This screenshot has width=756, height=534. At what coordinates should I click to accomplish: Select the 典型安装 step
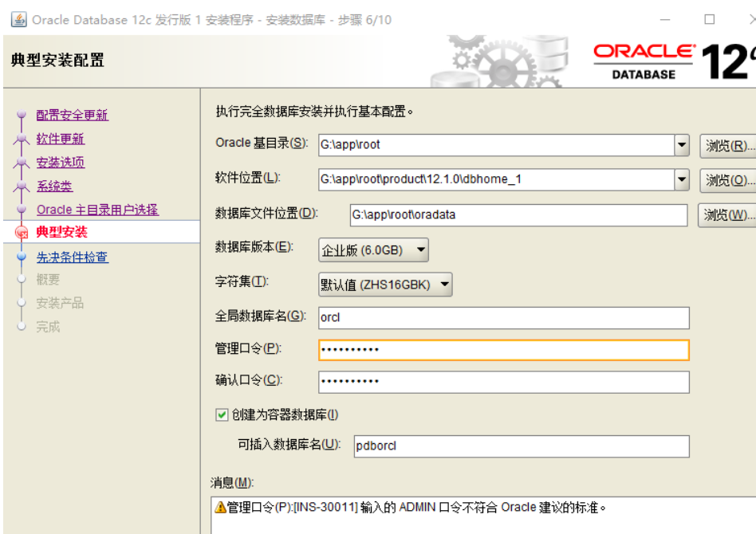coord(61,232)
